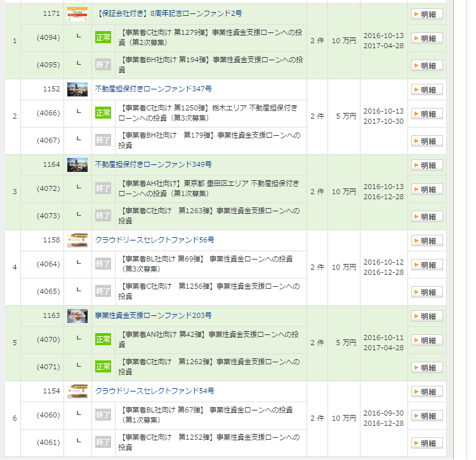Image resolution: width=476 pixels, height=460 pixels.
Task: Open 明細 details for loan (4065)
Action: [x=426, y=292]
